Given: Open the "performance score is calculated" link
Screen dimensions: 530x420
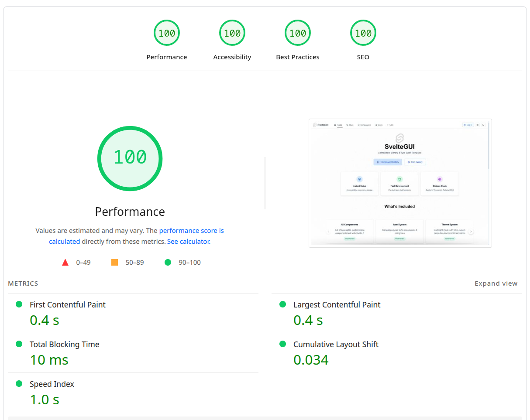Looking at the screenshot, I should [191, 231].
